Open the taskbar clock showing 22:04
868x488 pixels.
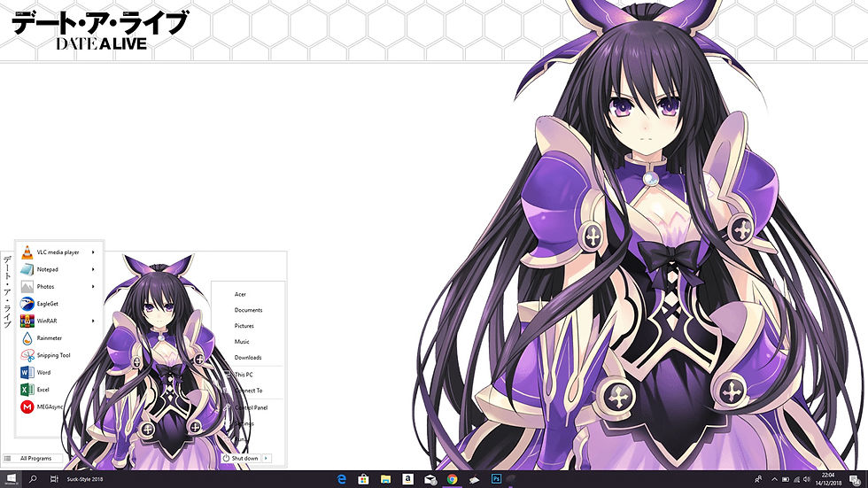coord(828,479)
